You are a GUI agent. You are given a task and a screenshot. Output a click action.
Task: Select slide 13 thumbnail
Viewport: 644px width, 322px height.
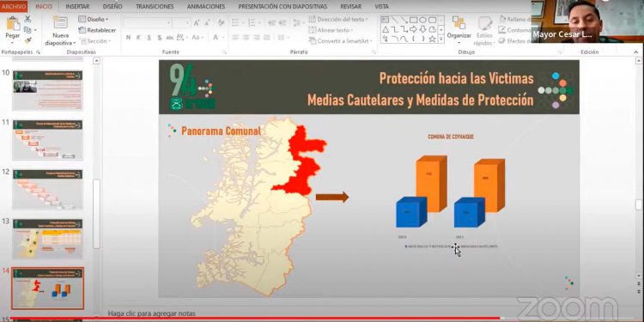click(47, 239)
